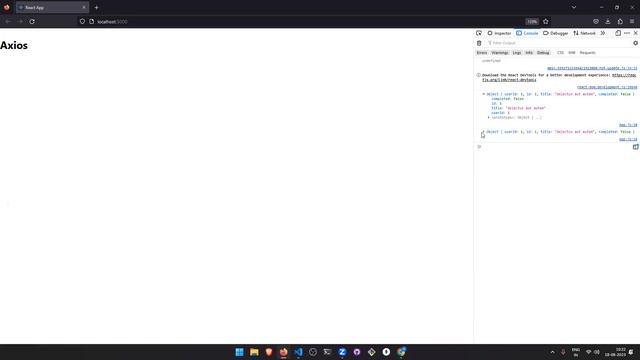Collapse the first expanded Object log
Image resolution: width=640 pixels, height=360 pixels.
[484, 94]
